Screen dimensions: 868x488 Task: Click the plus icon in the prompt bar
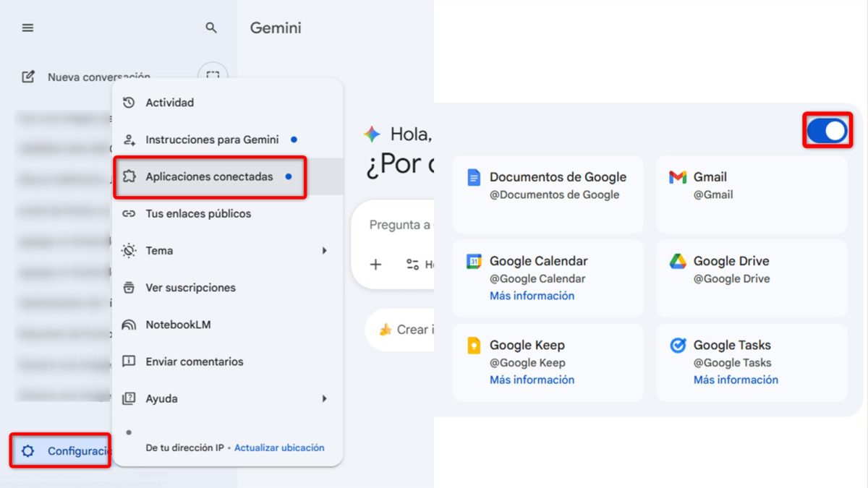coord(375,265)
